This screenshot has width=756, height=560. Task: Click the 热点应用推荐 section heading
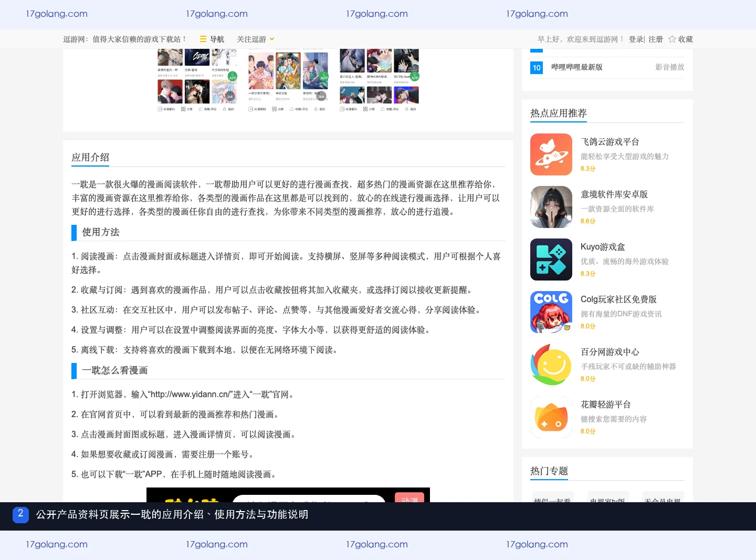coord(559,113)
